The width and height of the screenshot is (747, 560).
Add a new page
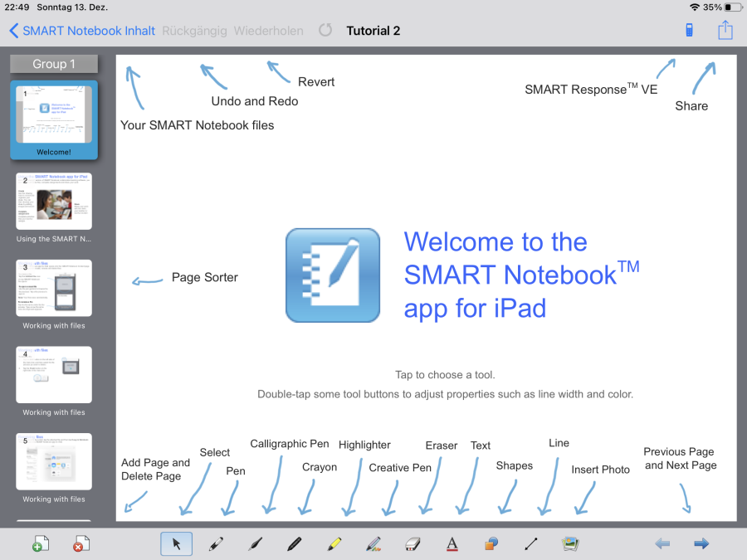40,544
